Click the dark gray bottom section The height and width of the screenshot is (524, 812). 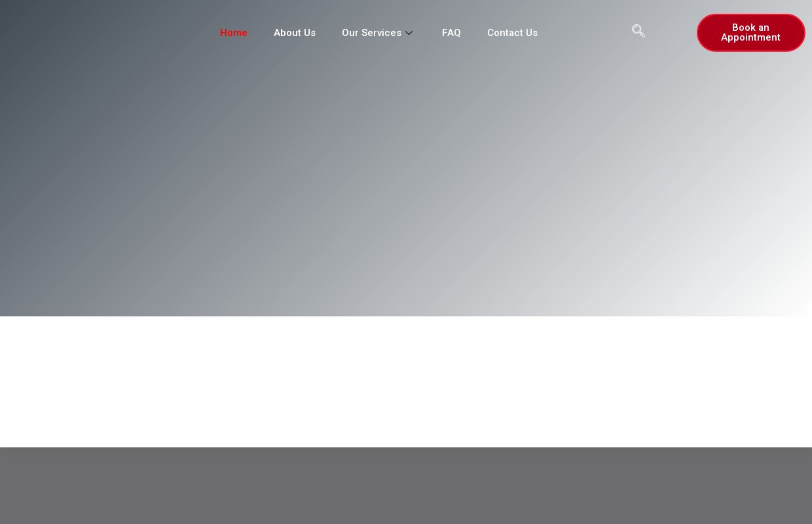406,485
